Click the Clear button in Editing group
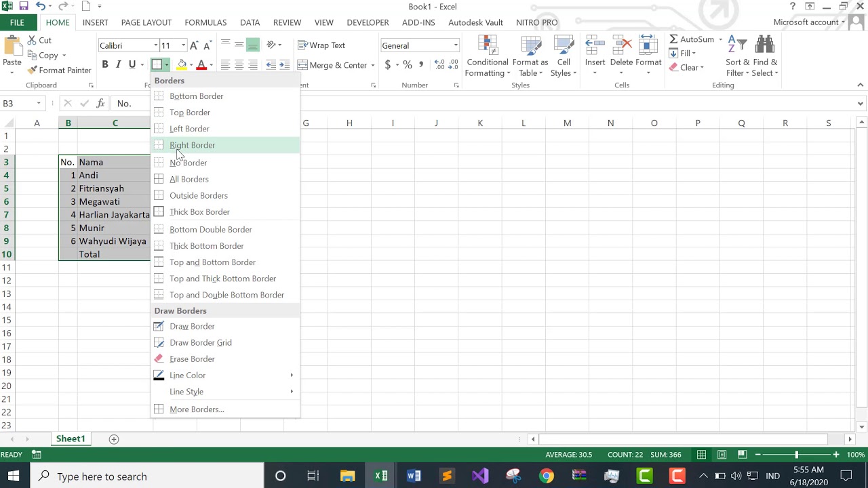 (x=686, y=68)
